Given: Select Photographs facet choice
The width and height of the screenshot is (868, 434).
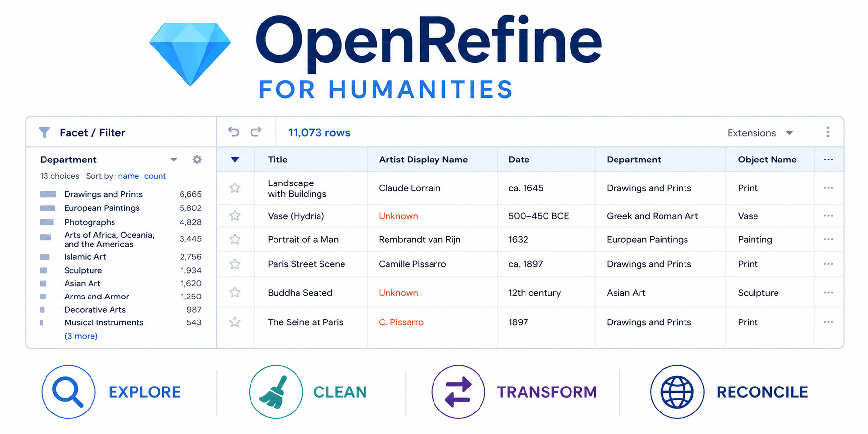Looking at the screenshot, I should 90,222.
